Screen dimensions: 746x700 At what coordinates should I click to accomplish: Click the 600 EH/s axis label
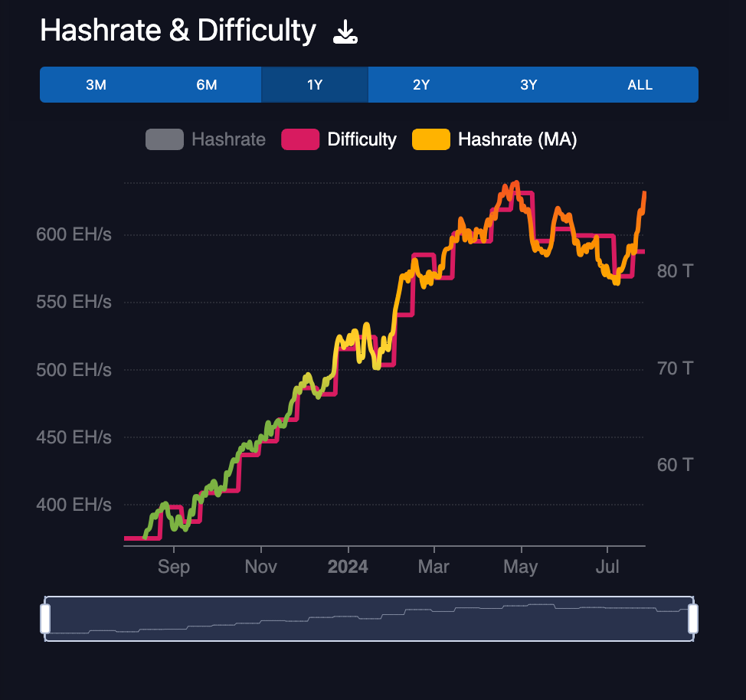tap(74, 234)
